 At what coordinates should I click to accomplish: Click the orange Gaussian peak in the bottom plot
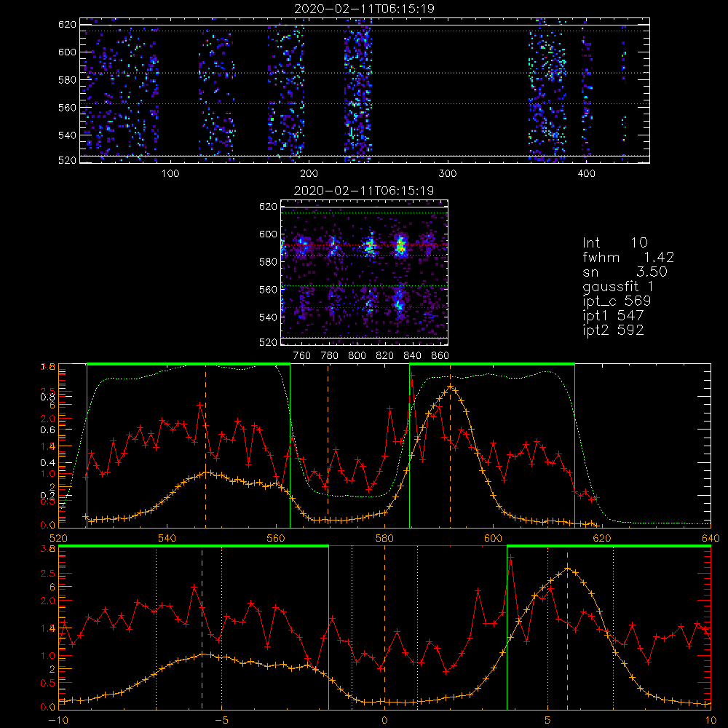pyautogui.click(x=567, y=569)
